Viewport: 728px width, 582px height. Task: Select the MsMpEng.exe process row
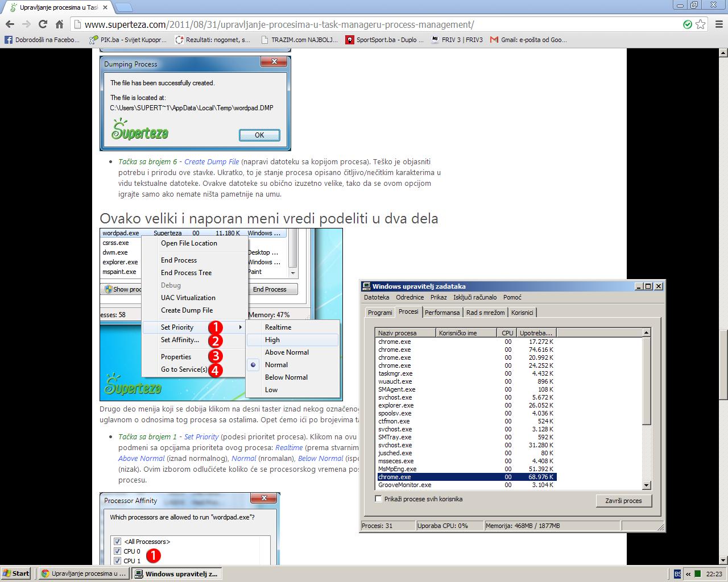click(466, 469)
